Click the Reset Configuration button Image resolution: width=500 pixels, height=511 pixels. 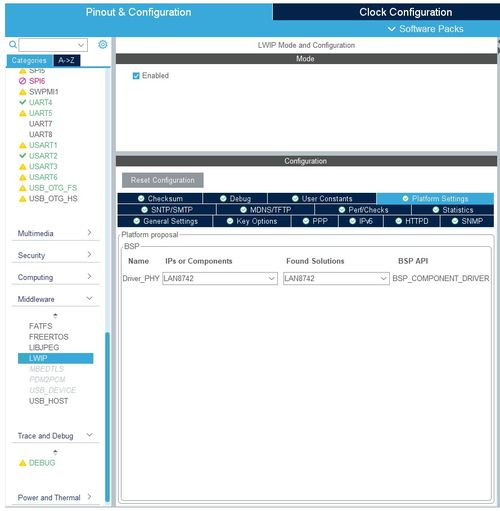click(163, 180)
